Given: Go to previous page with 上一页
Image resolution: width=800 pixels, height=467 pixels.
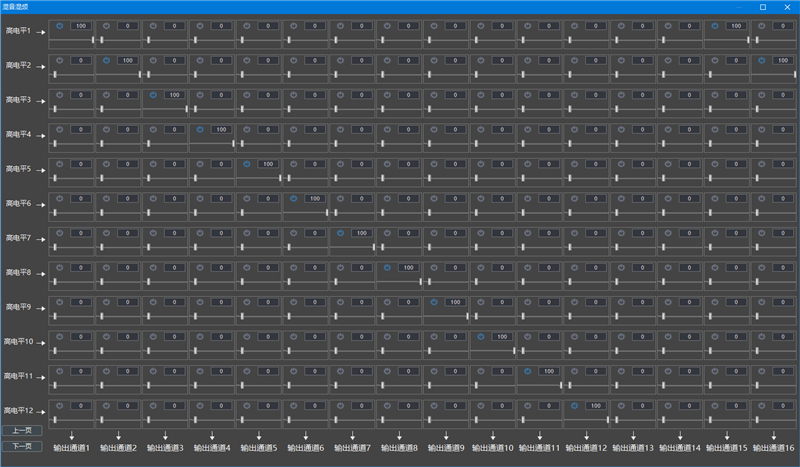Looking at the screenshot, I should pos(22,430).
